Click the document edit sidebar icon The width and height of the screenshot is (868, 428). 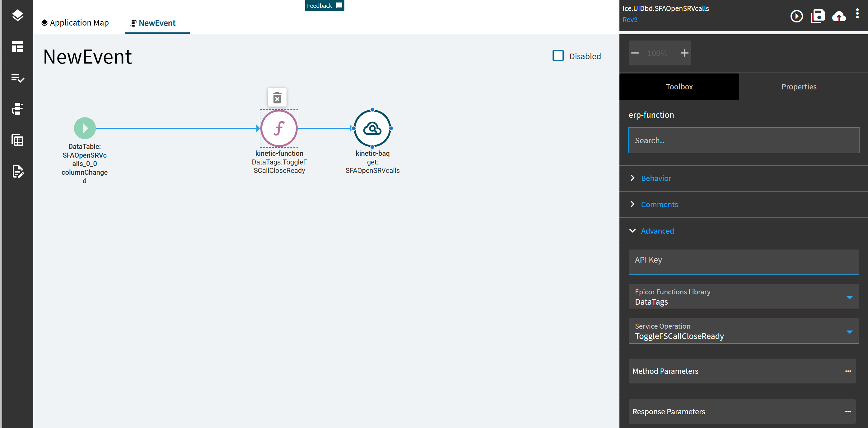[x=17, y=171]
